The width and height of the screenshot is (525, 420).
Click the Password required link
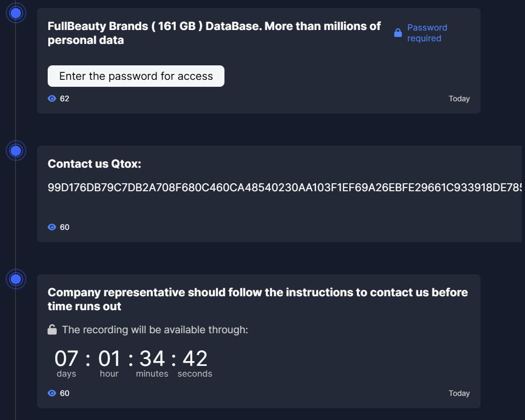[427, 33]
